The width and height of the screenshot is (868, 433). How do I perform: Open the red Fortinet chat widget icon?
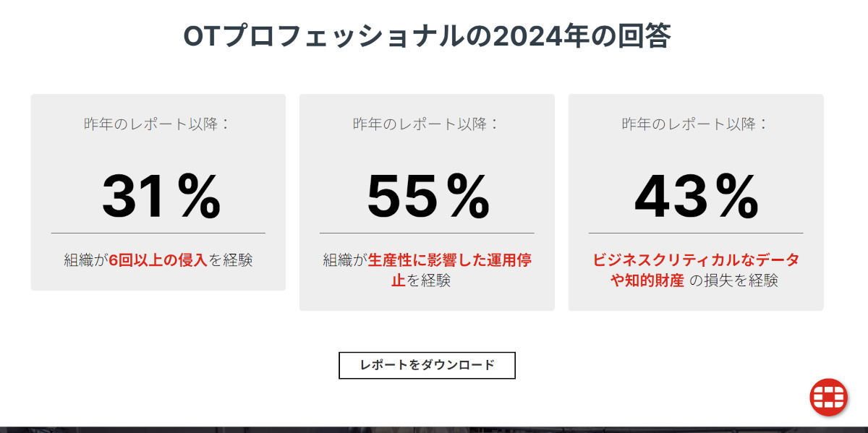click(828, 397)
